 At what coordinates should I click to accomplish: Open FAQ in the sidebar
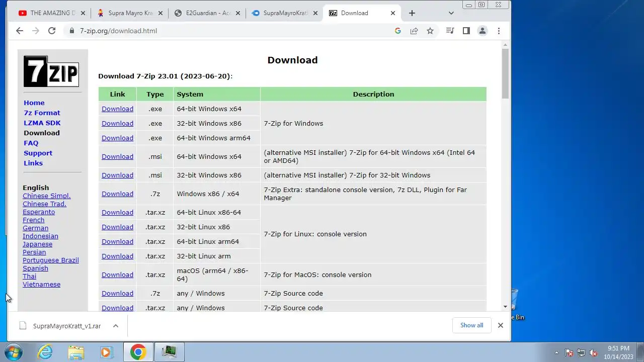click(x=31, y=143)
